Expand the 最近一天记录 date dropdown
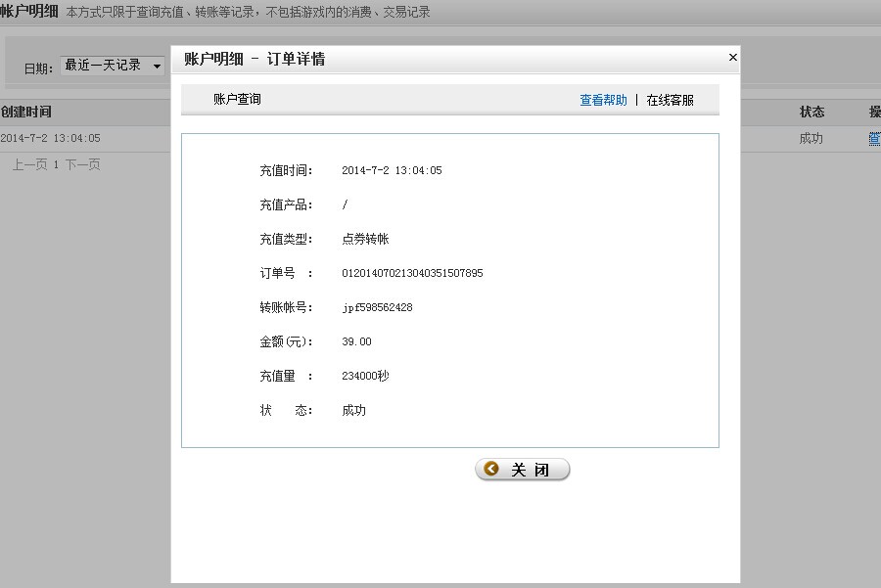The width and height of the screenshot is (881, 588). tap(112, 66)
